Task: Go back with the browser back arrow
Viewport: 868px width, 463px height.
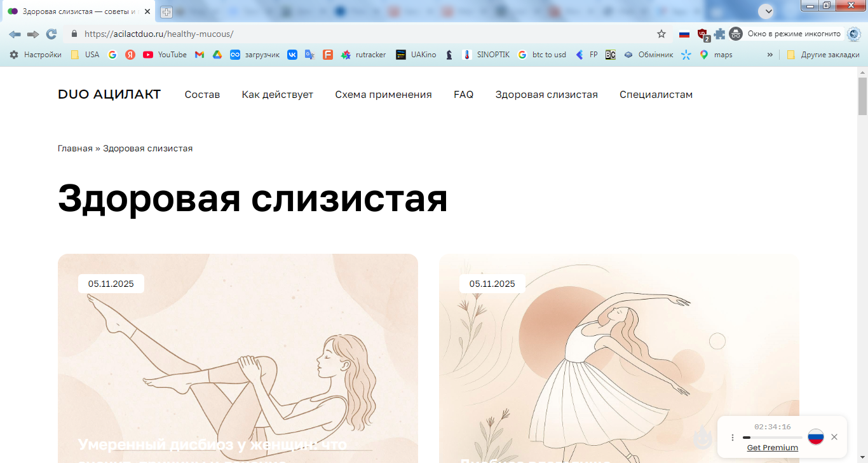Action: (x=15, y=34)
